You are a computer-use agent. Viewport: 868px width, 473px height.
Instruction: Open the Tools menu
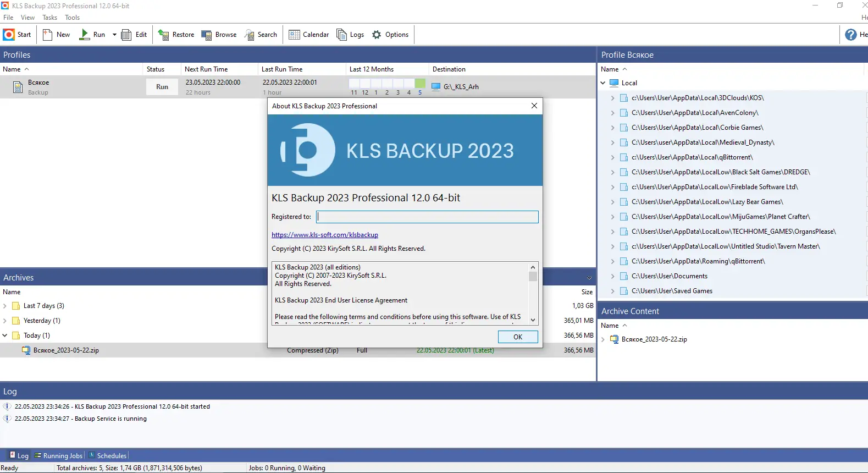(x=73, y=18)
